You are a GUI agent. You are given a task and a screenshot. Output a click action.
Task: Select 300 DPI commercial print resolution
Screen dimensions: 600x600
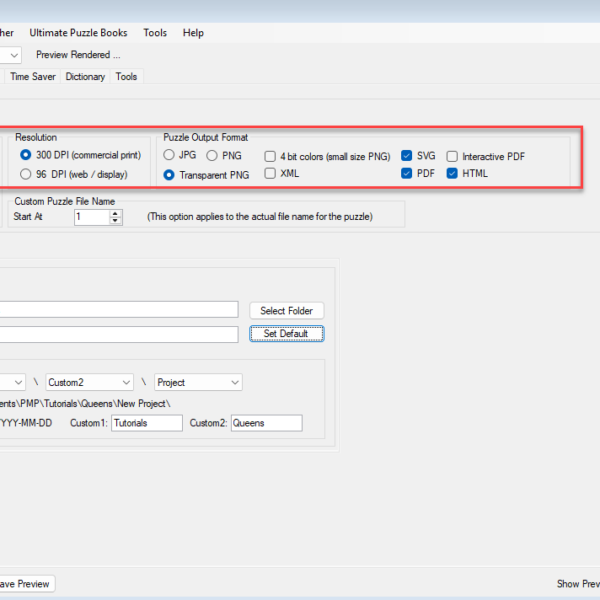[27, 155]
